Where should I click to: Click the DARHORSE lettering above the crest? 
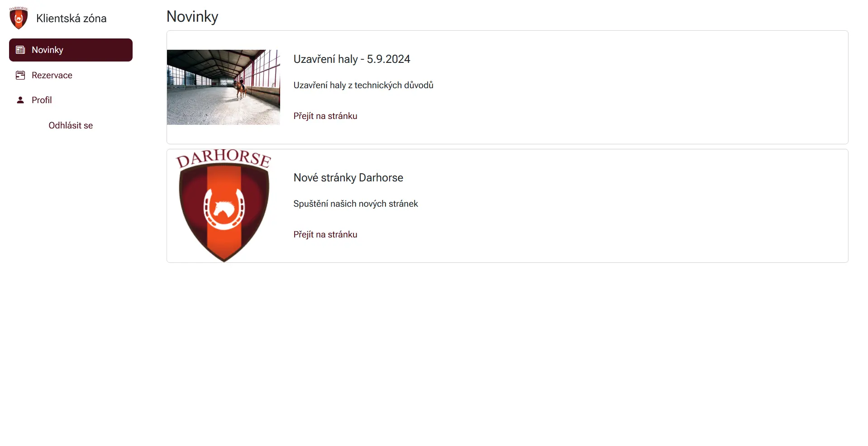coord(224,158)
